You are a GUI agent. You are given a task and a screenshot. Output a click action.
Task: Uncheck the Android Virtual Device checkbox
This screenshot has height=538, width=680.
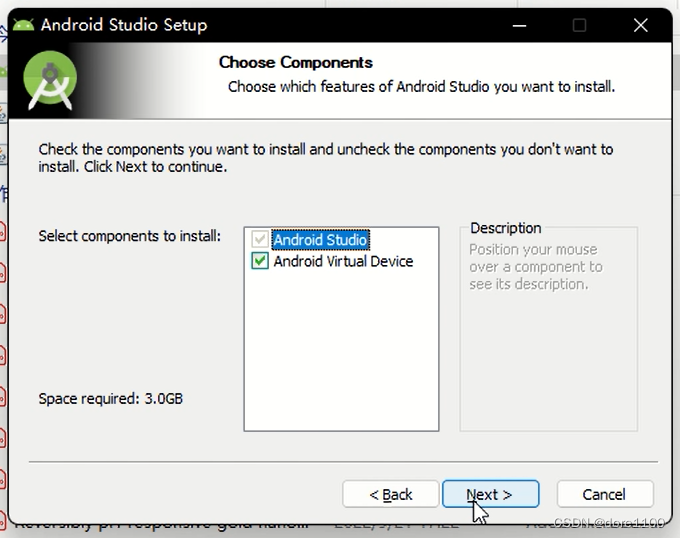click(260, 261)
